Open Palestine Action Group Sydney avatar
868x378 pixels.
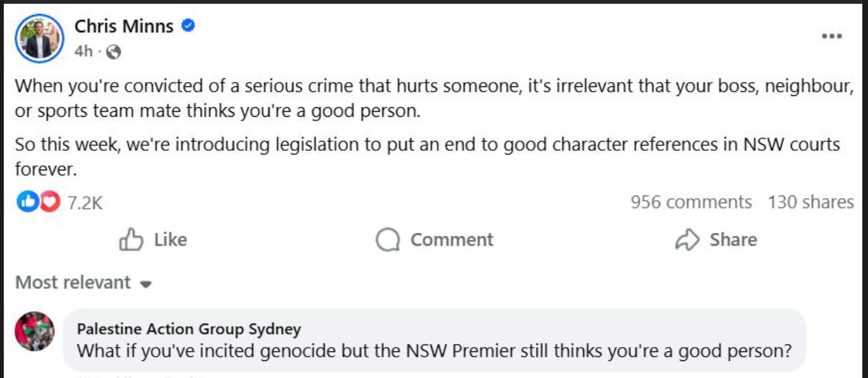[34, 331]
